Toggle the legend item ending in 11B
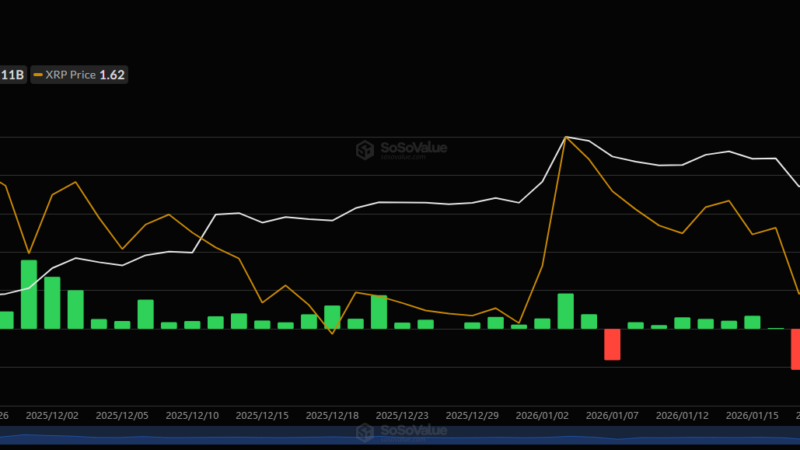The width and height of the screenshot is (800, 450). coord(12,75)
